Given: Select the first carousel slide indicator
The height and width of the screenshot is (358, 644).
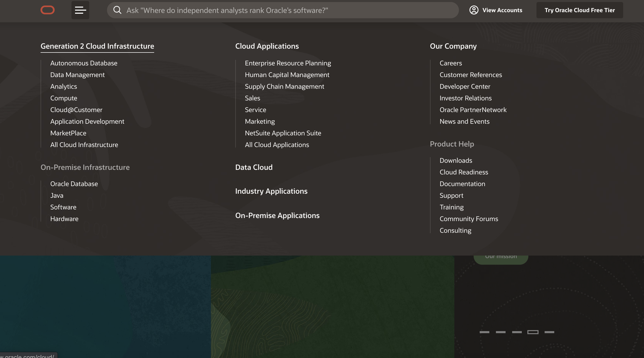Looking at the screenshot, I should [484, 332].
